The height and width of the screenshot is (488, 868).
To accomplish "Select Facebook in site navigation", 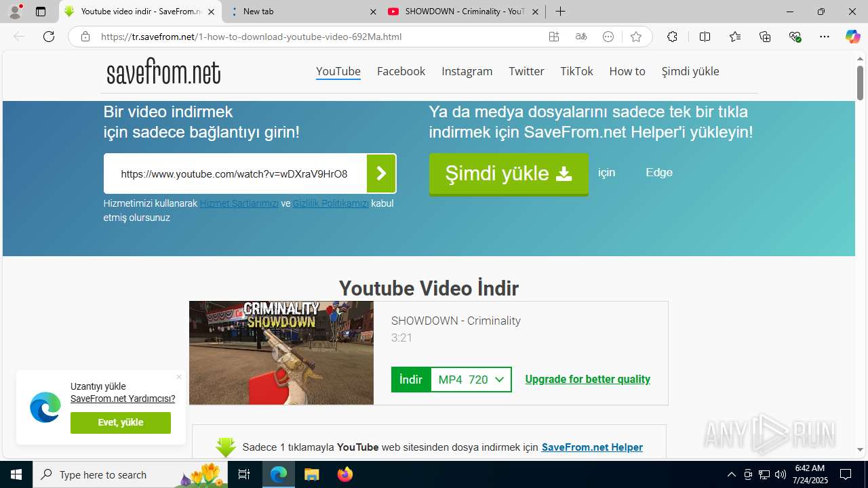I will (401, 71).
